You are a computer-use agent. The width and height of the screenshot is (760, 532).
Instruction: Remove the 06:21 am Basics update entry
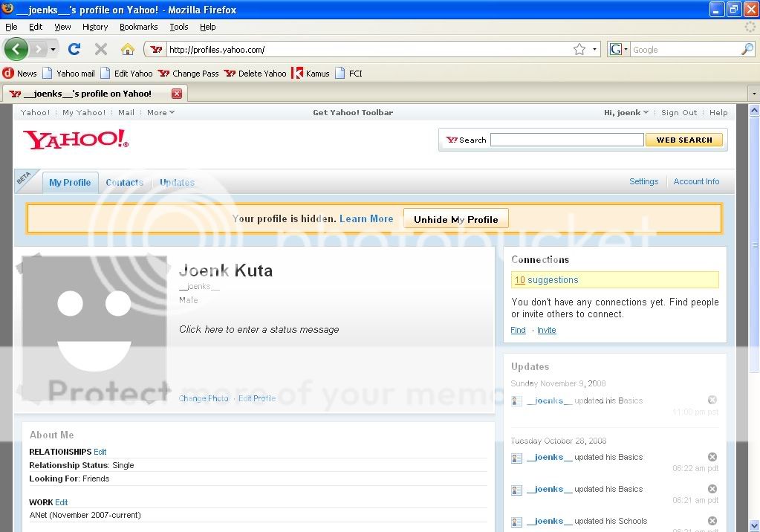point(712,489)
